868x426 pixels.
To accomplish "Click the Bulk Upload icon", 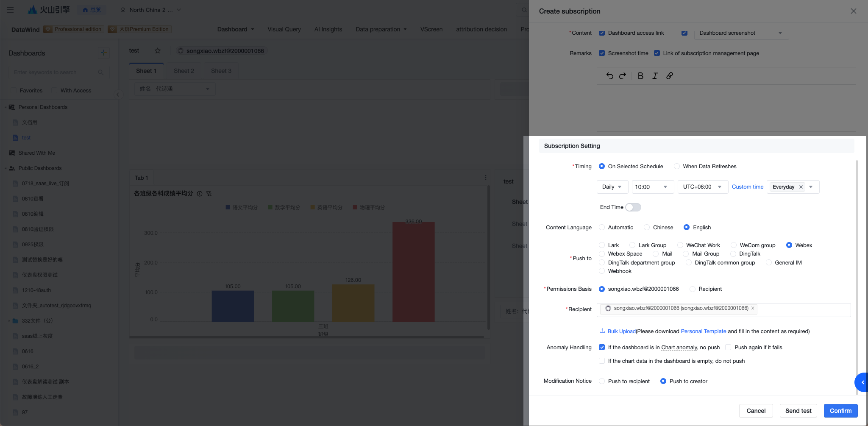I will (602, 331).
